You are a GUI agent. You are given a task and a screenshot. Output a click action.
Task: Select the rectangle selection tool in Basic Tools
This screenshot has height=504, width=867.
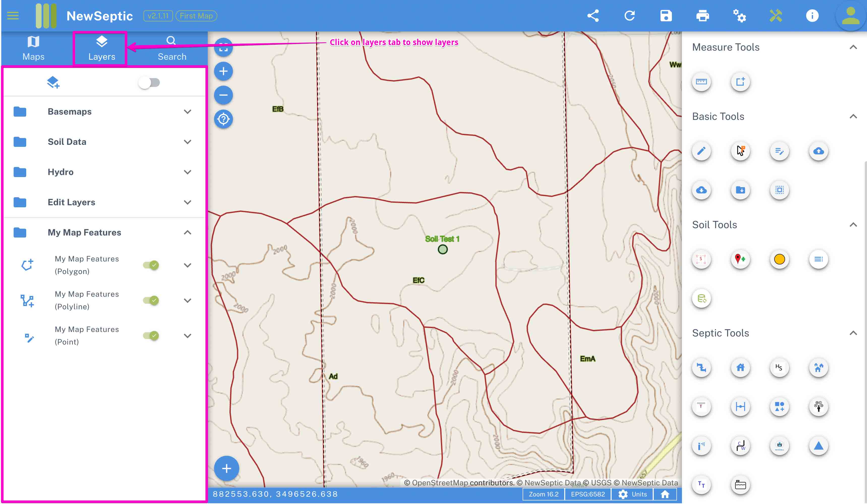click(x=779, y=190)
